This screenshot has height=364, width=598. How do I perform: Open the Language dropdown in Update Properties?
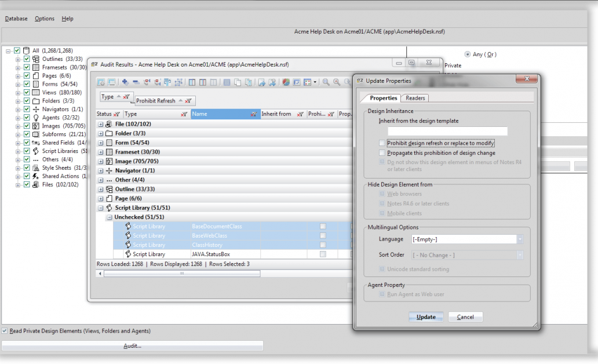pos(520,239)
